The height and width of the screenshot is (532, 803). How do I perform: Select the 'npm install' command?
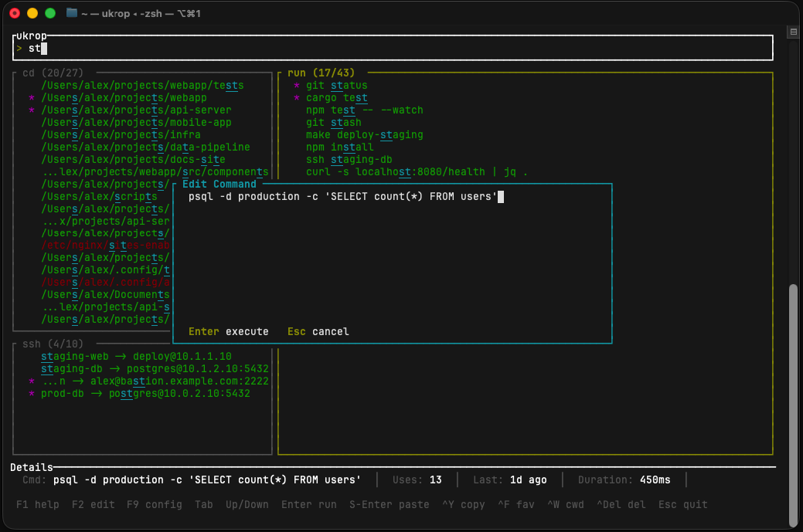tap(339, 147)
